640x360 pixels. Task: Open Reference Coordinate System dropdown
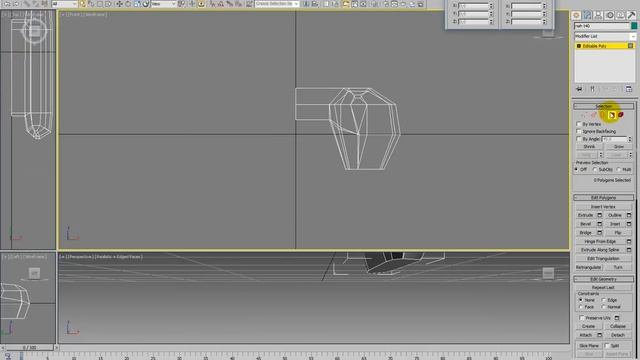click(x=164, y=4)
